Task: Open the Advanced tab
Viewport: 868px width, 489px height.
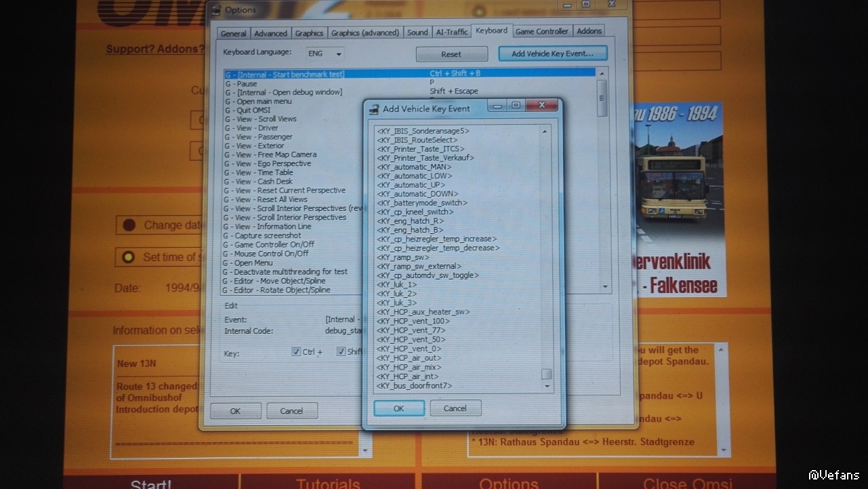Action: click(271, 33)
